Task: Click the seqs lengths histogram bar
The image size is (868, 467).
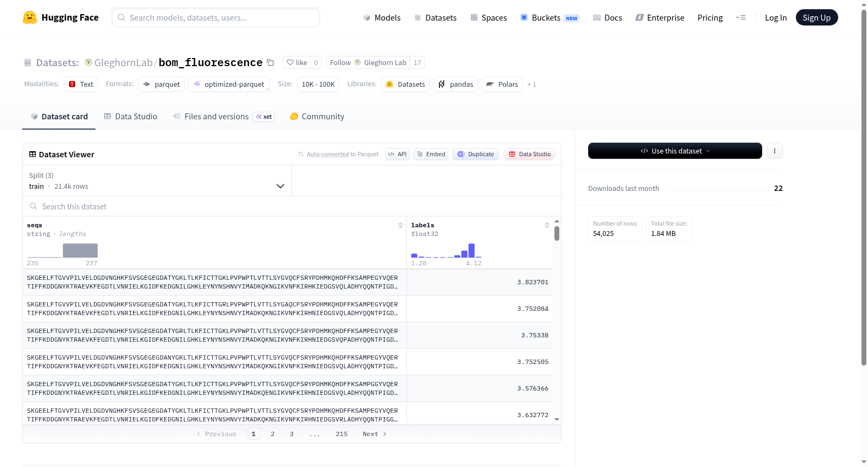Action: coord(80,251)
